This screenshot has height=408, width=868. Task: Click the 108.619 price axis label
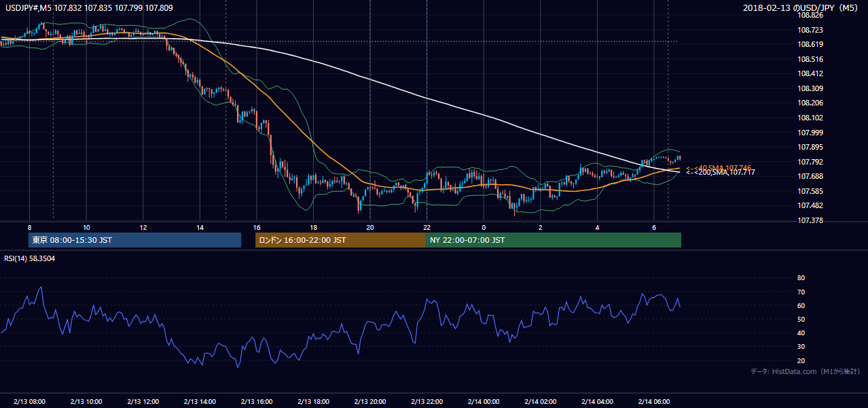810,44
